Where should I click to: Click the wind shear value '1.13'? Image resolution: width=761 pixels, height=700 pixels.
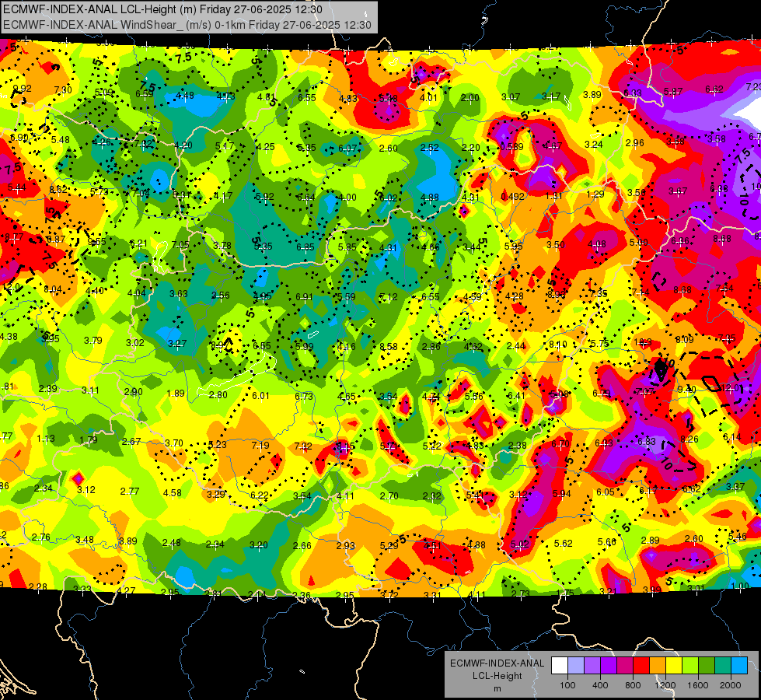pyautogui.click(x=46, y=439)
